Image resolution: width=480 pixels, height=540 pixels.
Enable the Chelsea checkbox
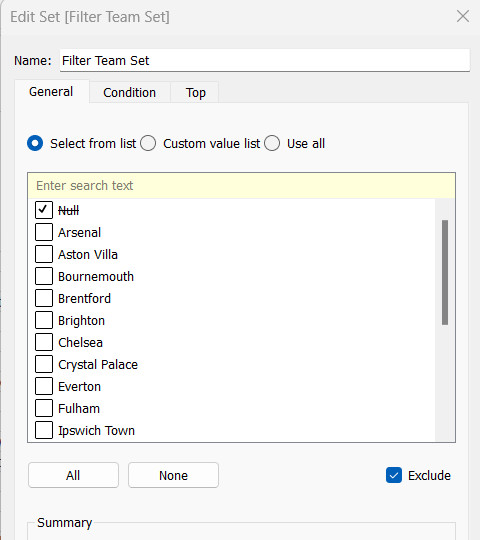[44, 342]
